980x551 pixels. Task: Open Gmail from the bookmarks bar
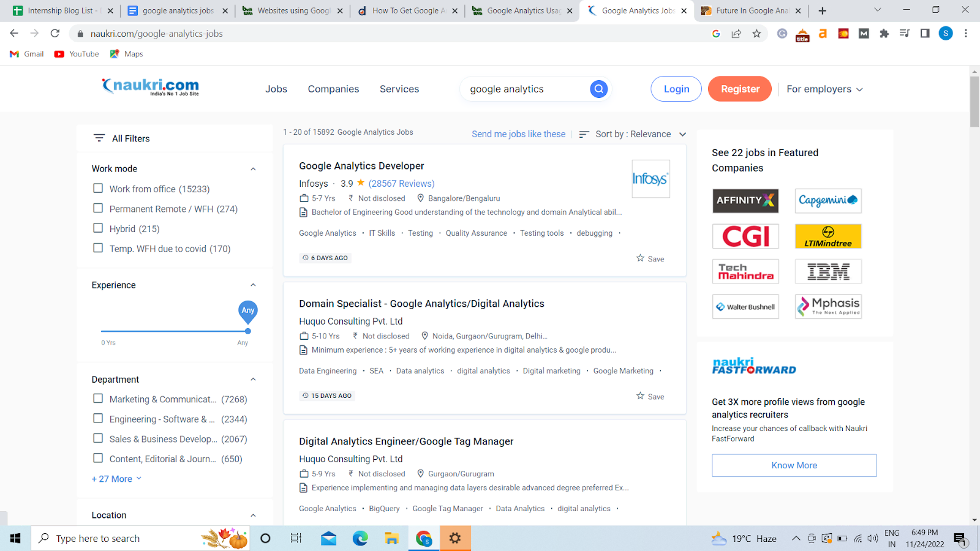(x=26, y=54)
